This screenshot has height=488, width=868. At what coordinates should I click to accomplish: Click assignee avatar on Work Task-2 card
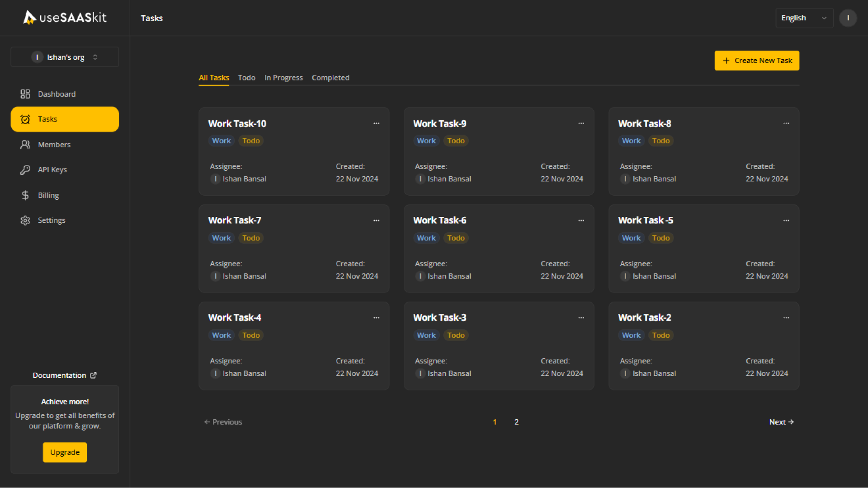coord(625,373)
